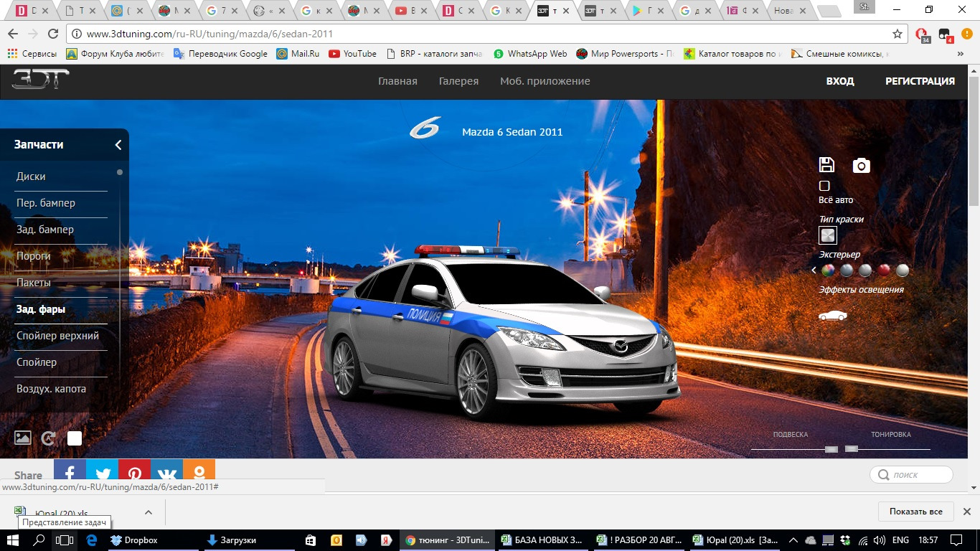Screen dimensions: 980x551
Task: Click the Показать все button
Action: pyautogui.click(x=915, y=512)
